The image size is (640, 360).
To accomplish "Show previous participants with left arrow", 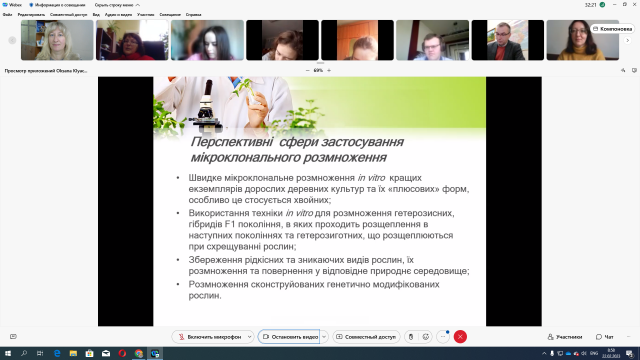I will [x=12, y=40].
